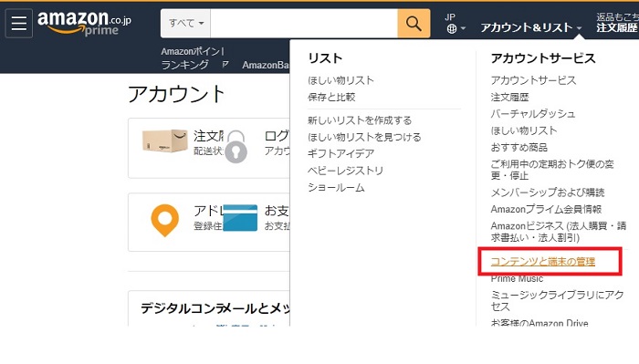Open ショールーム menu entry

[336, 187]
